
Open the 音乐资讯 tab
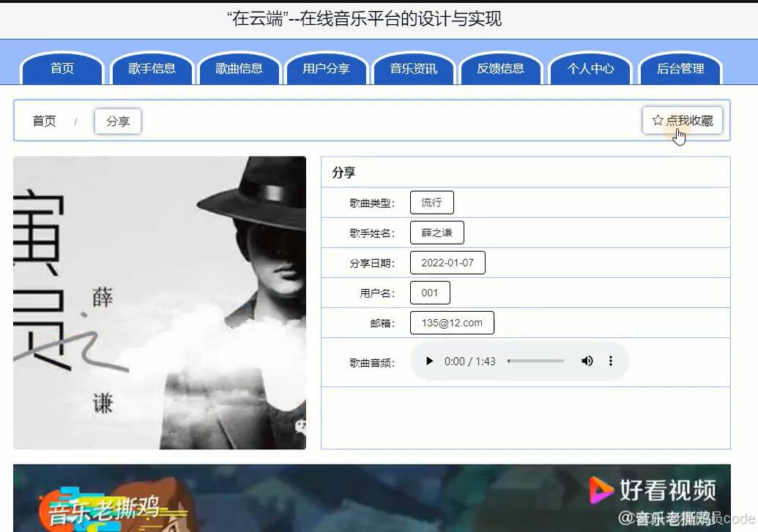414,69
